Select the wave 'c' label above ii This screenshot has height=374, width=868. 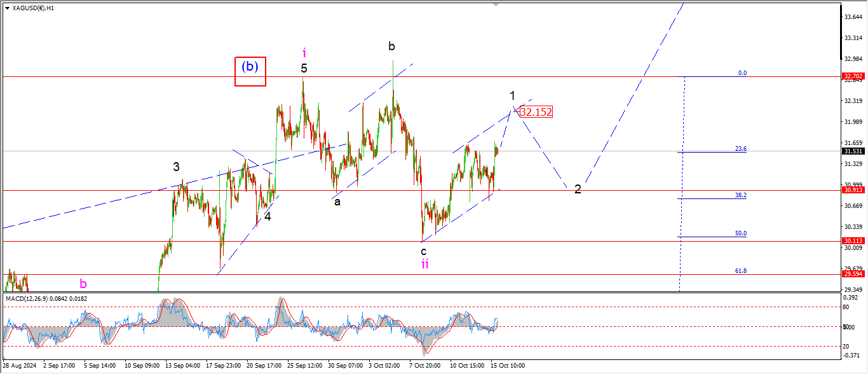[423, 251]
